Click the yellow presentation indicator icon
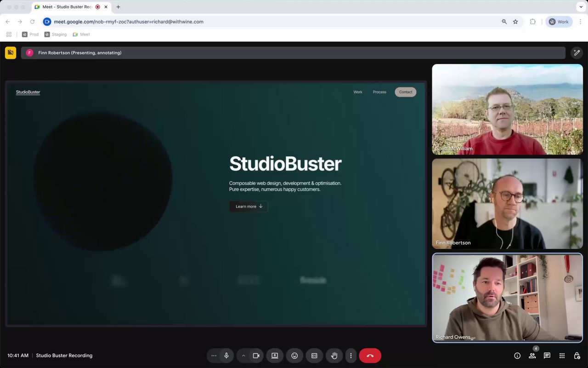This screenshot has width=588, height=368. (11, 53)
